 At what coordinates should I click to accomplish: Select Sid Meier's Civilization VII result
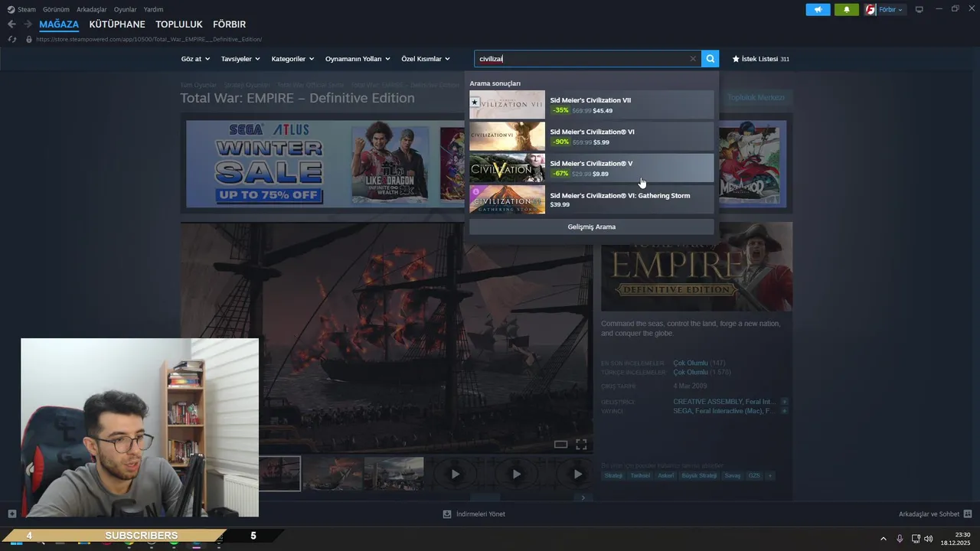591,105
